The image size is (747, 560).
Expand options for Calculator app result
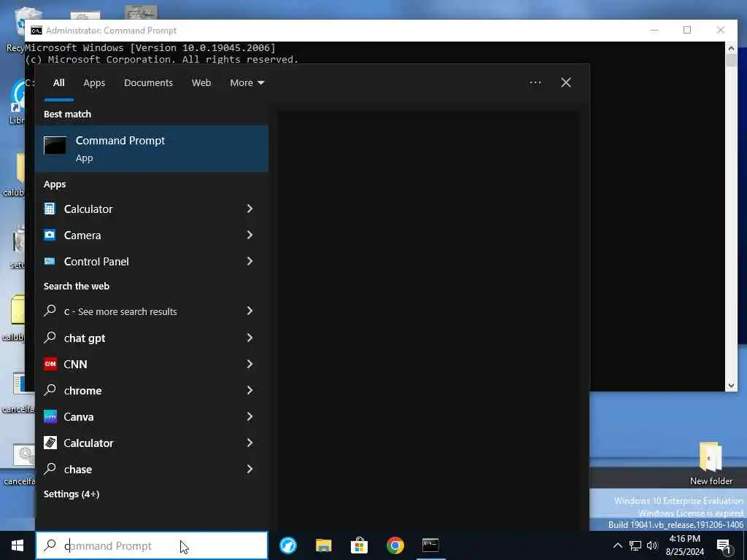[x=249, y=209]
